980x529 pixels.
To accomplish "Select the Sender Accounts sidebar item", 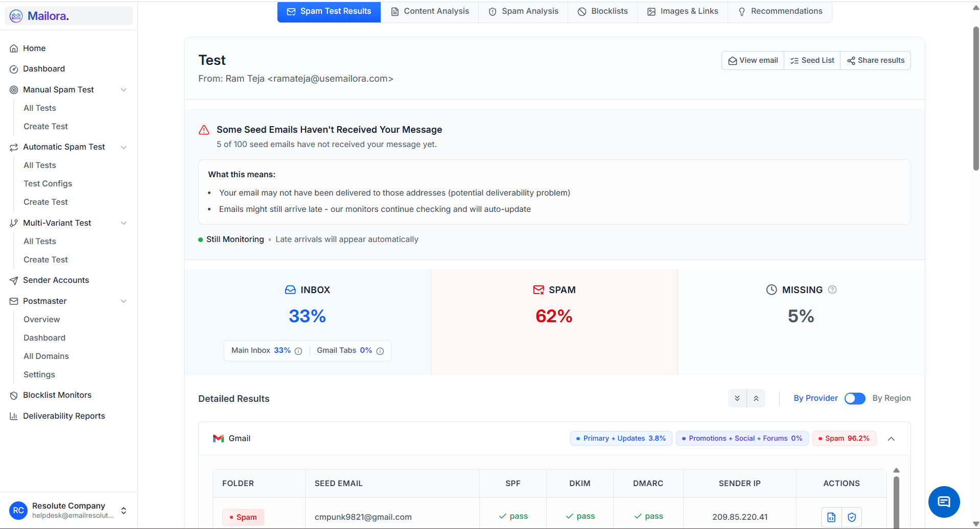I will coord(55,280).
